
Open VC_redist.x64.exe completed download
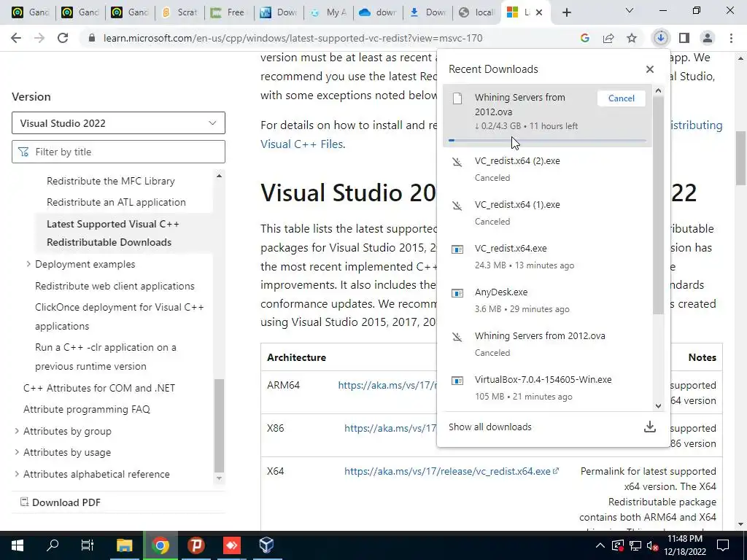(x=547, y=256)
